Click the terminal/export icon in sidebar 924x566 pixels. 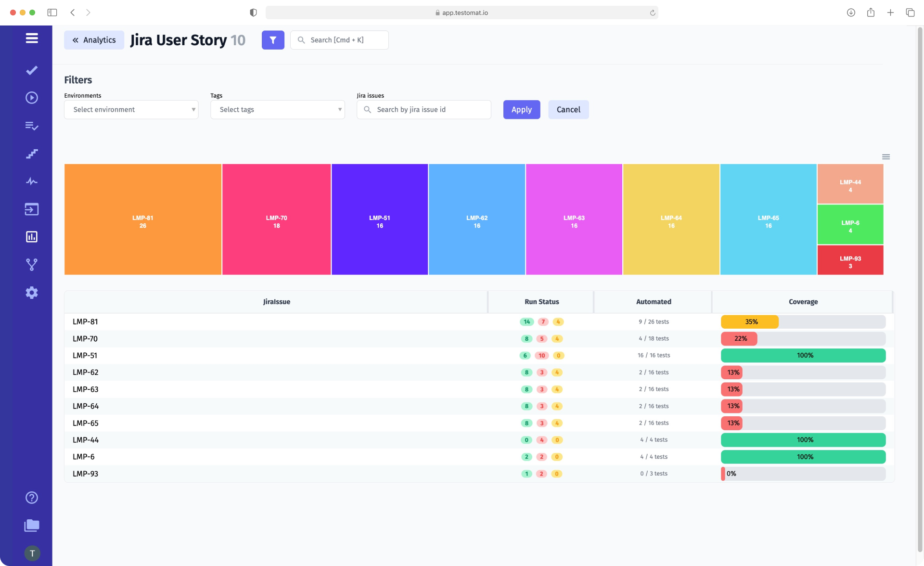pos(31,208)
